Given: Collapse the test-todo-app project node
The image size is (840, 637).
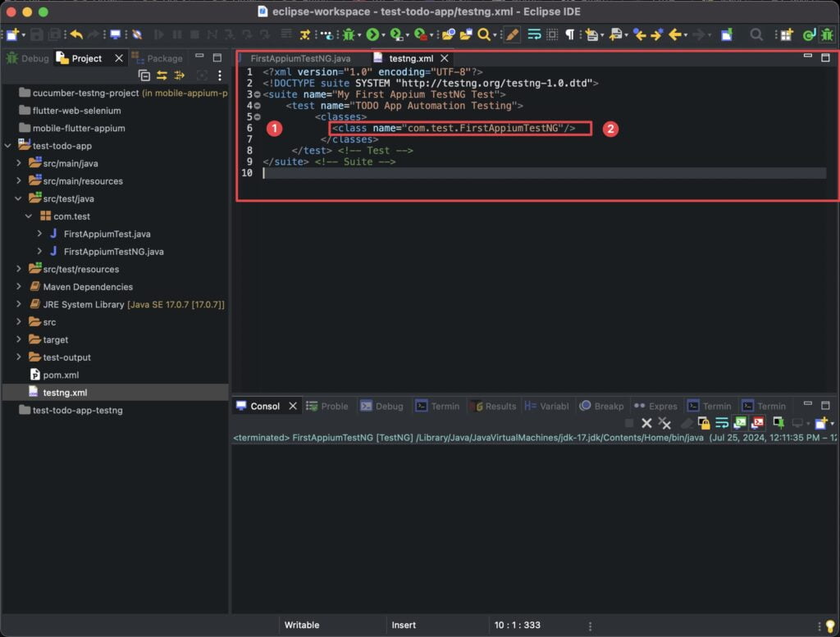Looking at the screenshot, I should point(8,146).
